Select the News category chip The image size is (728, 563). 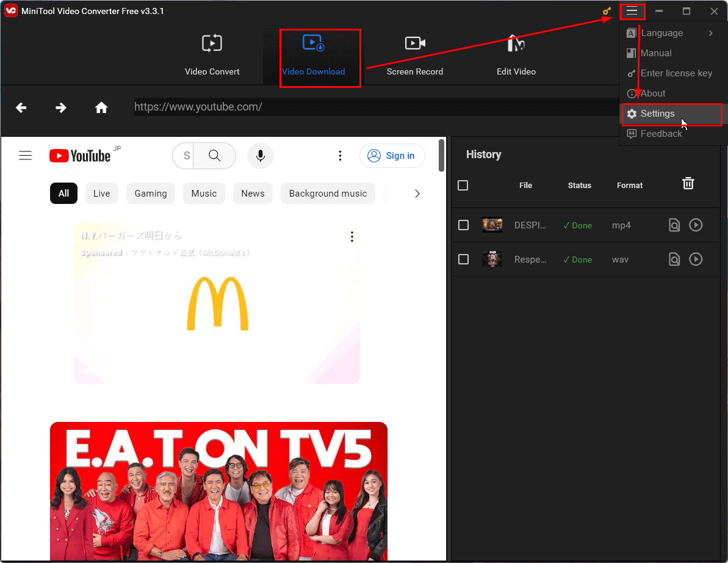(253, 194)
